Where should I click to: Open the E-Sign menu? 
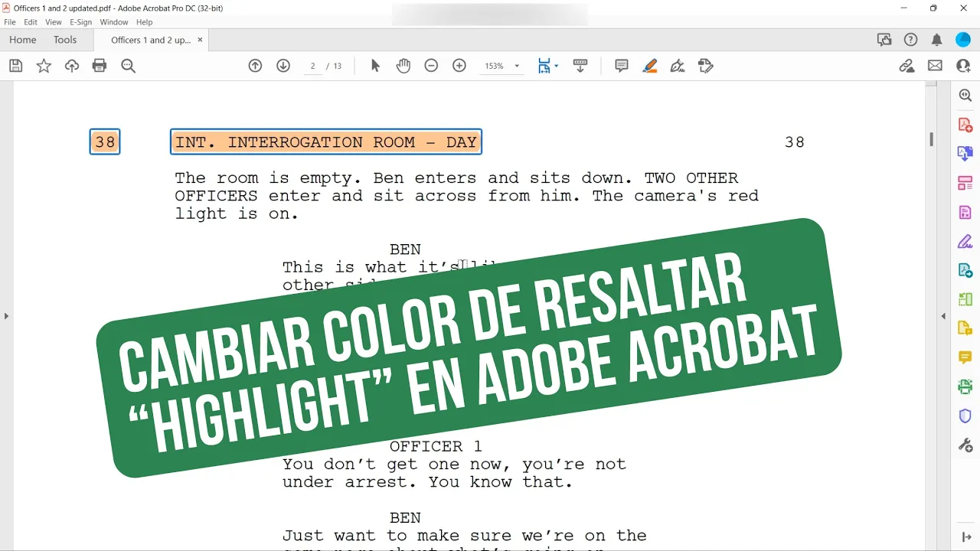(x=81, y=22)
